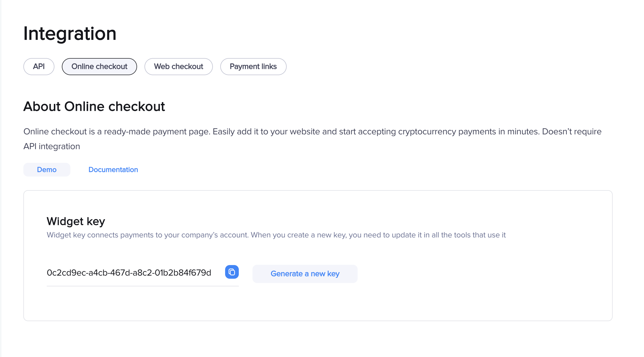Switch to the API tab
The height and width of the screenshot is (357, 644).
pos(39,67)
